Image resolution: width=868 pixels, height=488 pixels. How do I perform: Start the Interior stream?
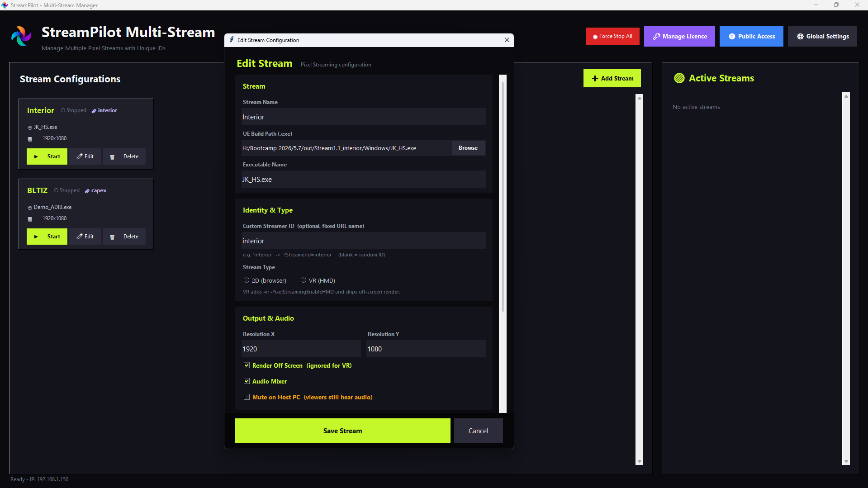47,156
